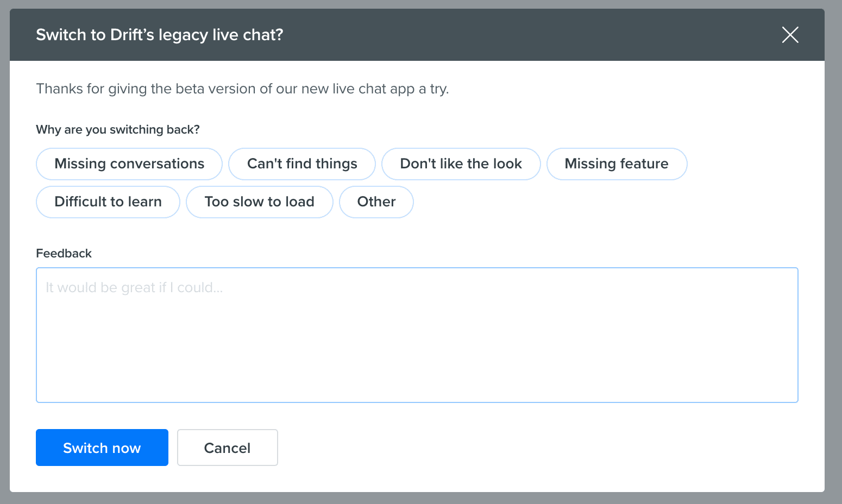
Task: Click the Feedback field label
Action: coord(64,254)
